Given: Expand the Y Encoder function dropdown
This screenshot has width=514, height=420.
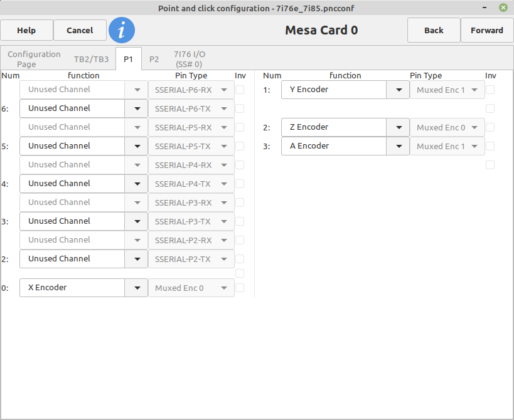Looking at the screenshot, I should pyautogui.click(x=399, y=90).
